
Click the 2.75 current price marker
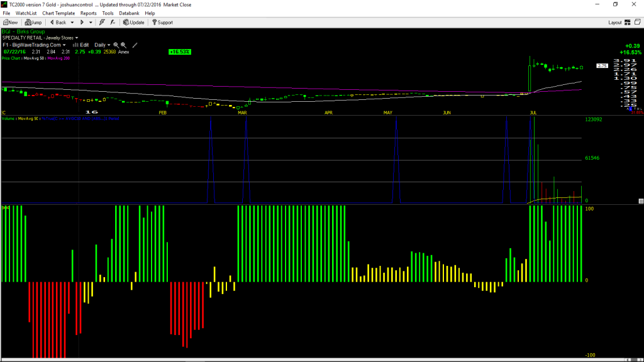click(x=602, y=65)
